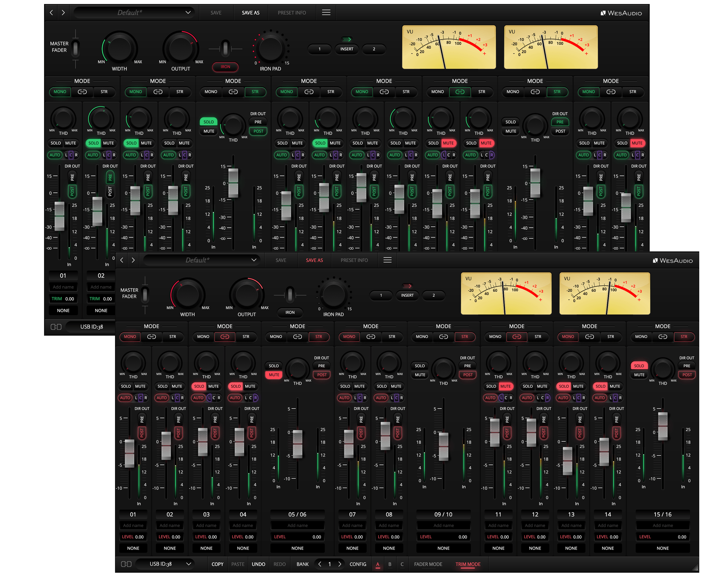728x579 pixels.
Task: Open hamburger menu in bottom red plugin window
Action: pyautogui.click(x=387, y=260)
